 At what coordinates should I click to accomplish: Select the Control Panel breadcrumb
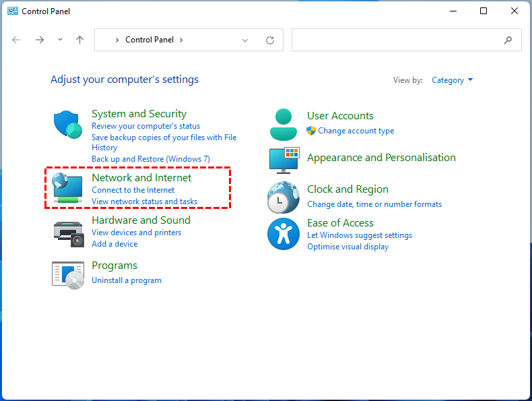pyautogui.click(x=149, y=40)
